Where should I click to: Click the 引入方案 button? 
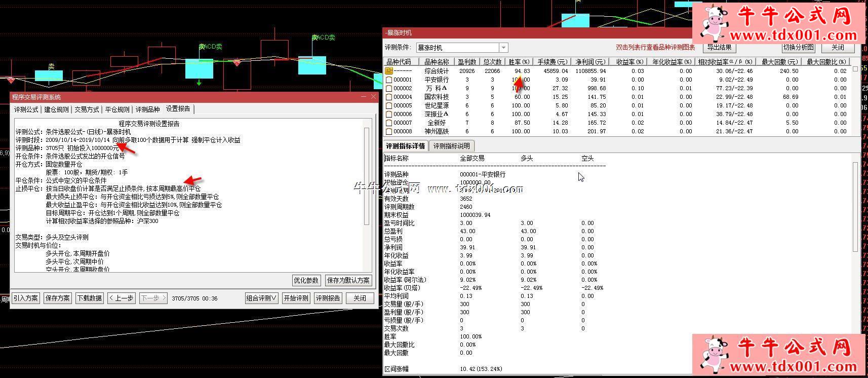(26, 298)
